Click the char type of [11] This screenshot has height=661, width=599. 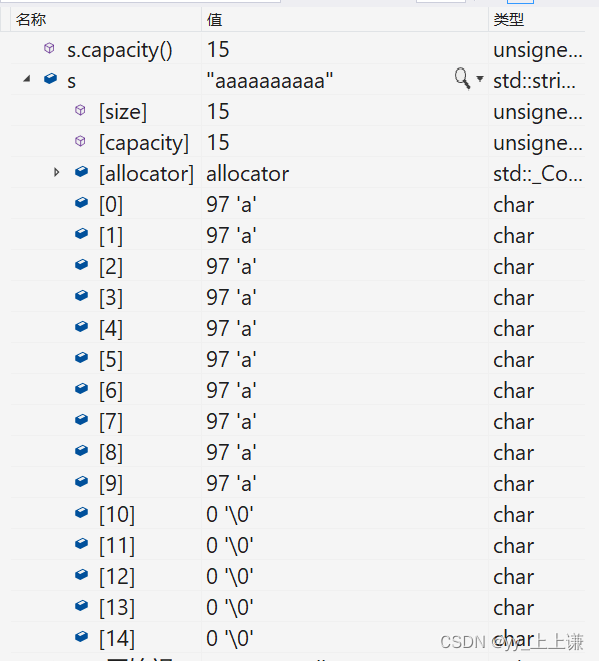pyautogui.click(x=513, y=546)
